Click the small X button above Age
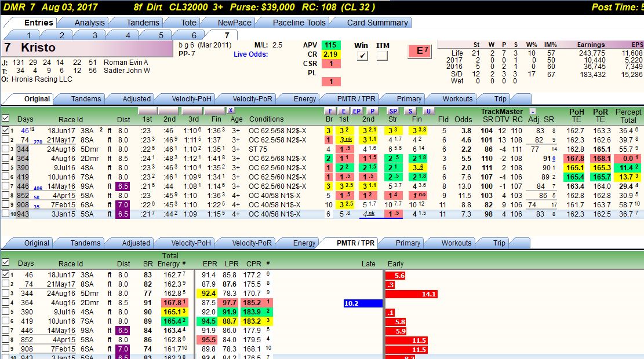 coord(231,111)
